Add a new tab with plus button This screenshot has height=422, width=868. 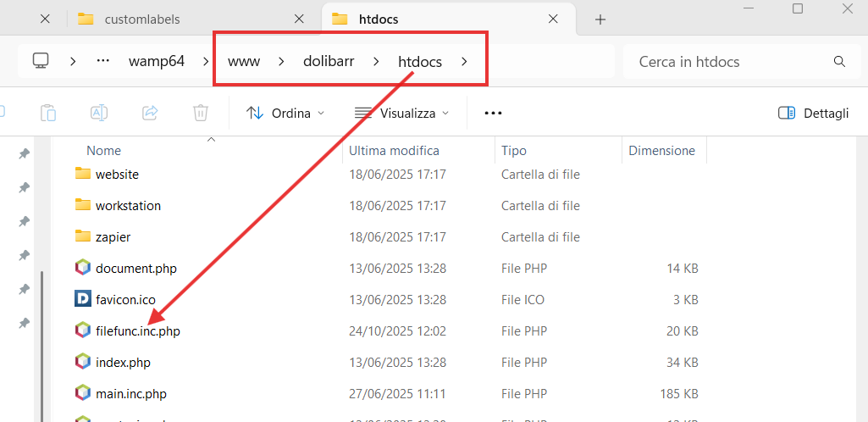tap(600, 19)
